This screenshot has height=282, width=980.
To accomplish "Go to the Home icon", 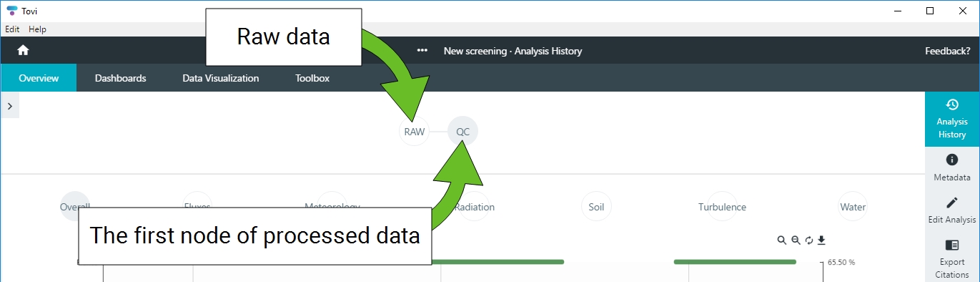I will point(23,50).
